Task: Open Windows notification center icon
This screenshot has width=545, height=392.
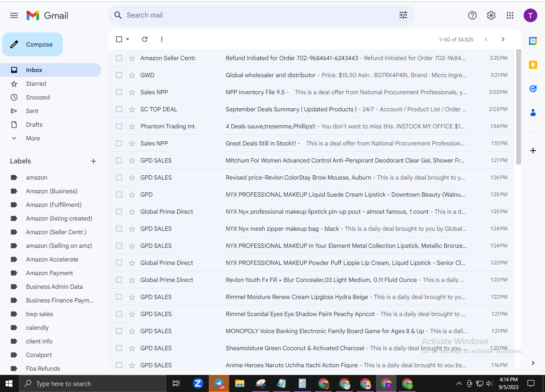Action: [531, 383]
